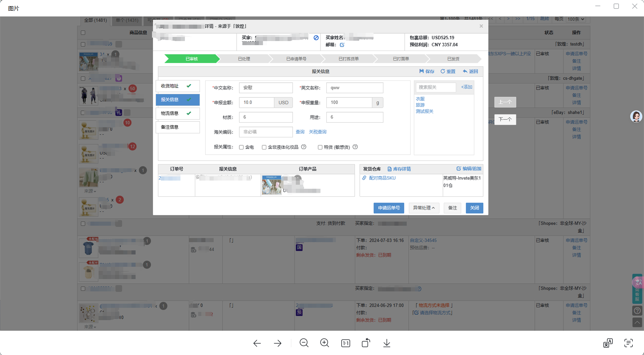The width and height of the screenshot is (644, 355).
Task: Click the blue 关闭 button
Action: pos(475,208)
